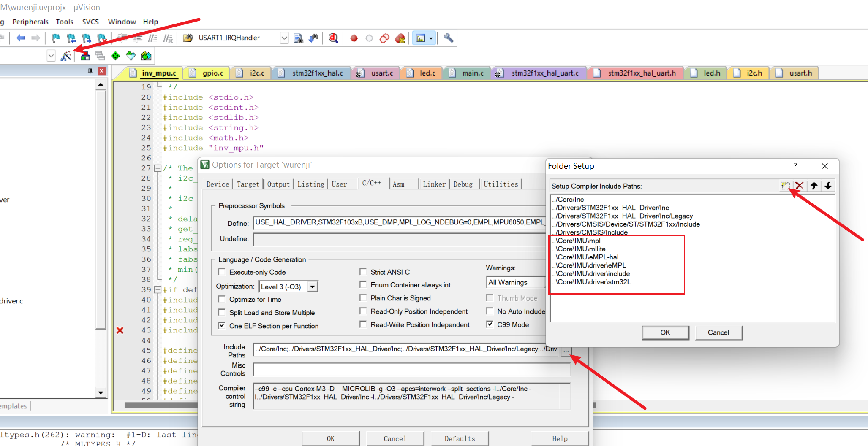The image size is (868, 446).
Task: Clear all bookmarks
Action: (x=102, y=38)
